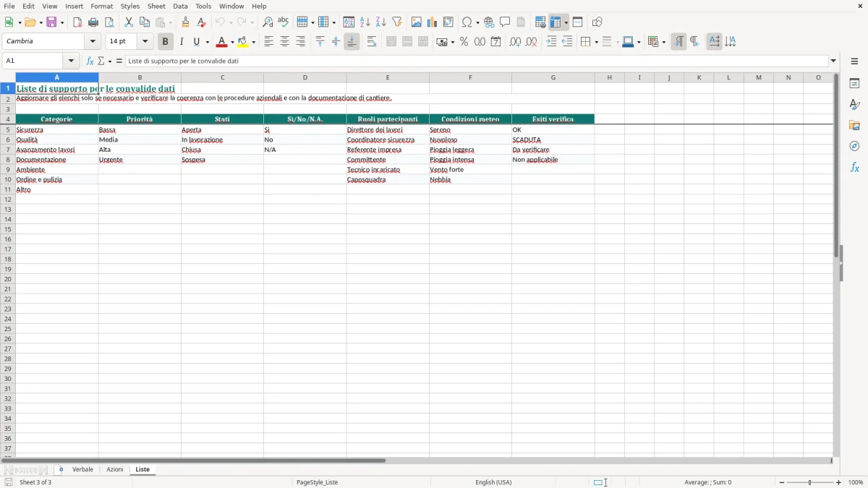Click the Copy icon
868x488 pixels.
coord(145,22)
